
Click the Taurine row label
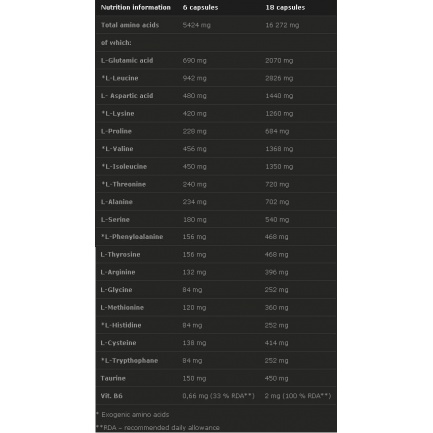(x=113, y=378)
